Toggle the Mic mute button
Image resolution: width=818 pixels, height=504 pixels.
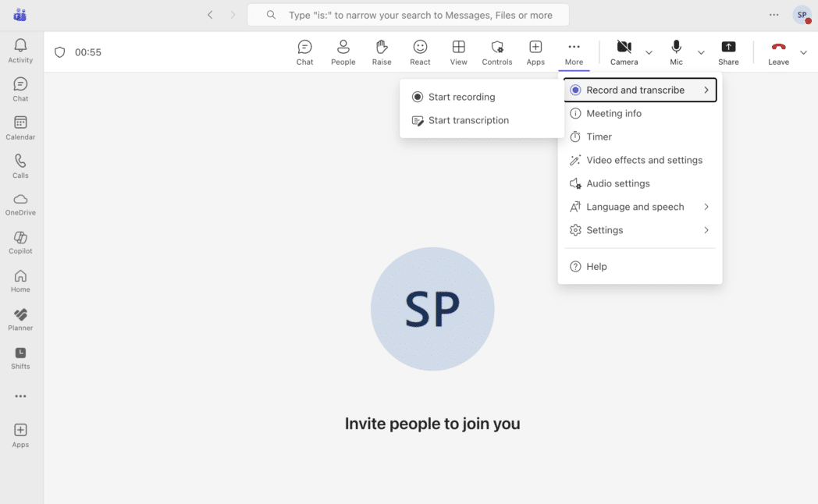pos(676,52)
